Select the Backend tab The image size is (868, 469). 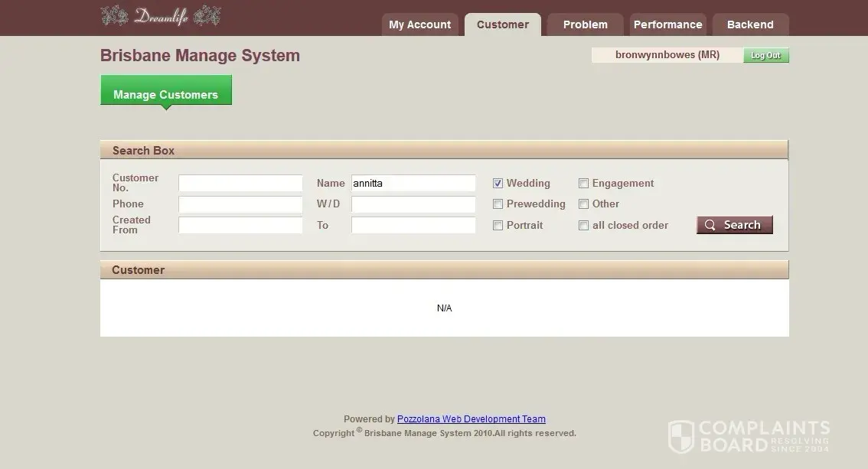(749, 24)
